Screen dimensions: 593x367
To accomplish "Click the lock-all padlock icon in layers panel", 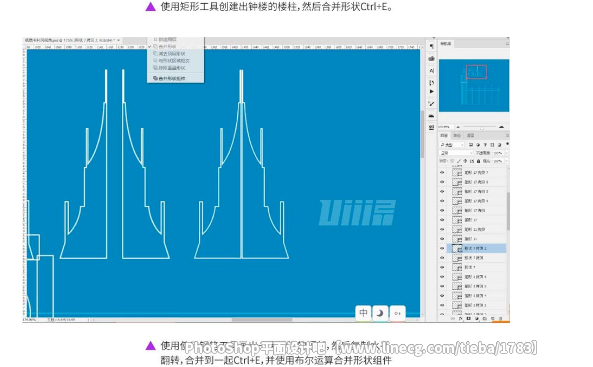I will (x=478, y=161).
